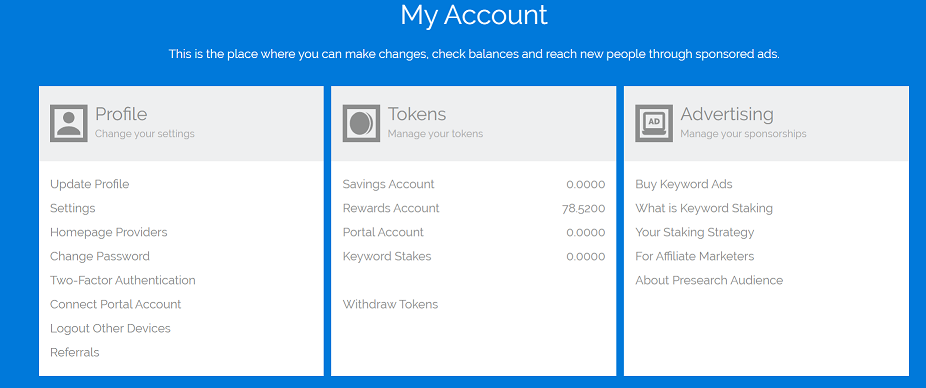
Task: Read What is Keyword Staking
Action: point(704,208)
